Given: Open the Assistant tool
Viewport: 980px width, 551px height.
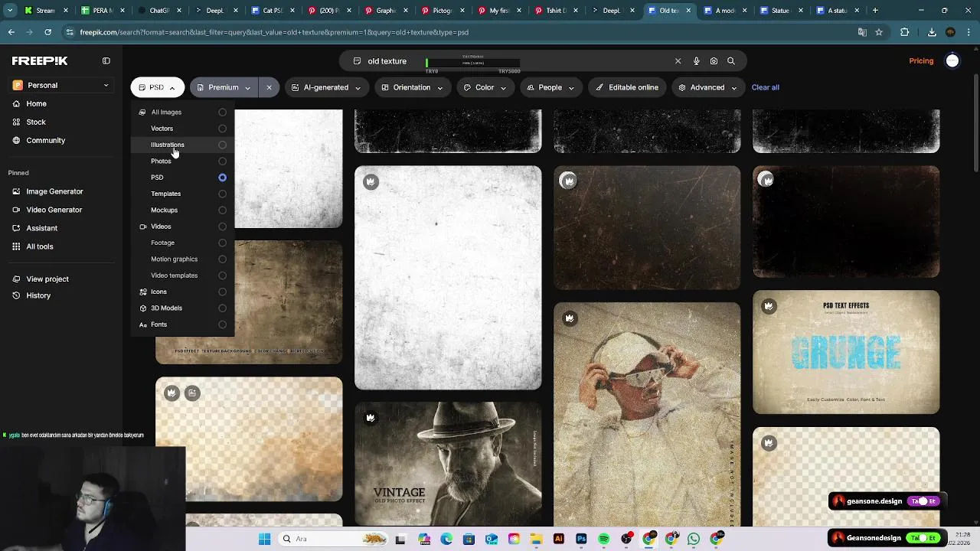Looking at the screenshot, I should click(41, 228).
